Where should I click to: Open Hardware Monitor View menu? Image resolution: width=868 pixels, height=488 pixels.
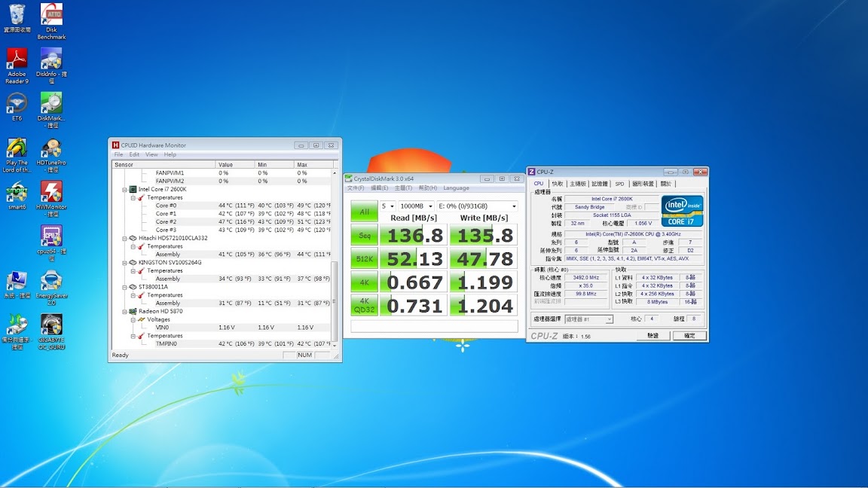151,154
